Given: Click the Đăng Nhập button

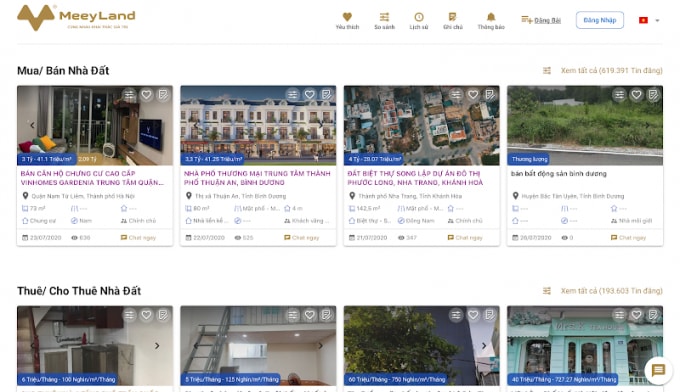Looking at the screenshot, I should [x=600, y=20].
